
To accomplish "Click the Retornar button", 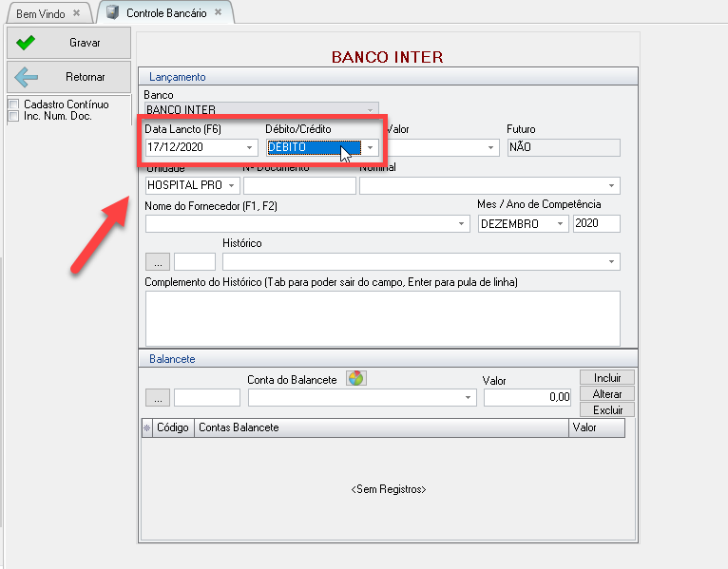I will tap(68, 77).
